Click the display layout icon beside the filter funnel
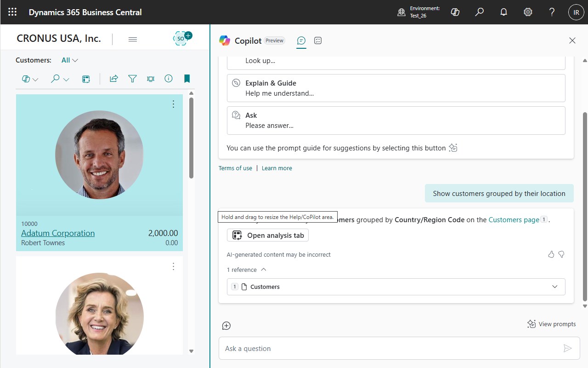 click(x=150, y=79)
